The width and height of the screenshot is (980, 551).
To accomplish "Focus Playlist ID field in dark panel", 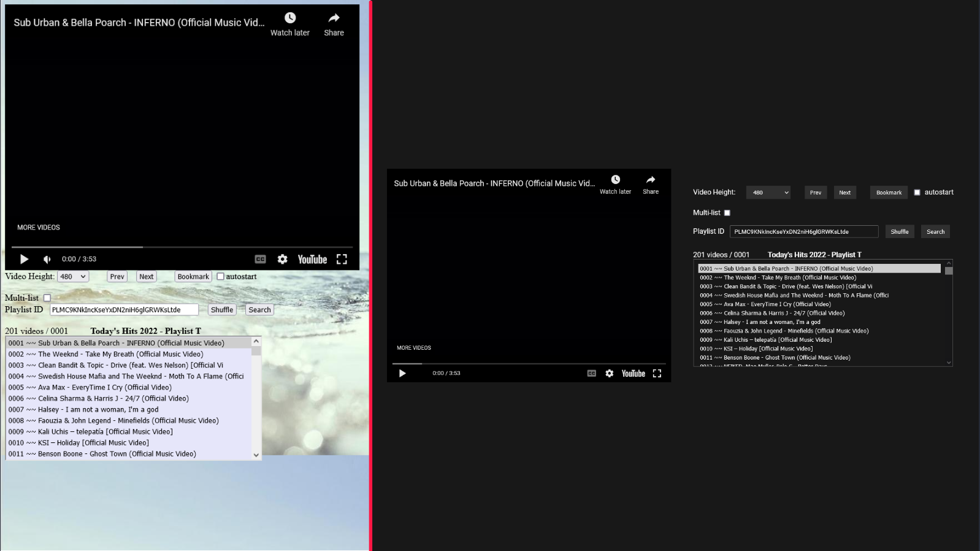I will pyautogui.click(x=804, y=231).
